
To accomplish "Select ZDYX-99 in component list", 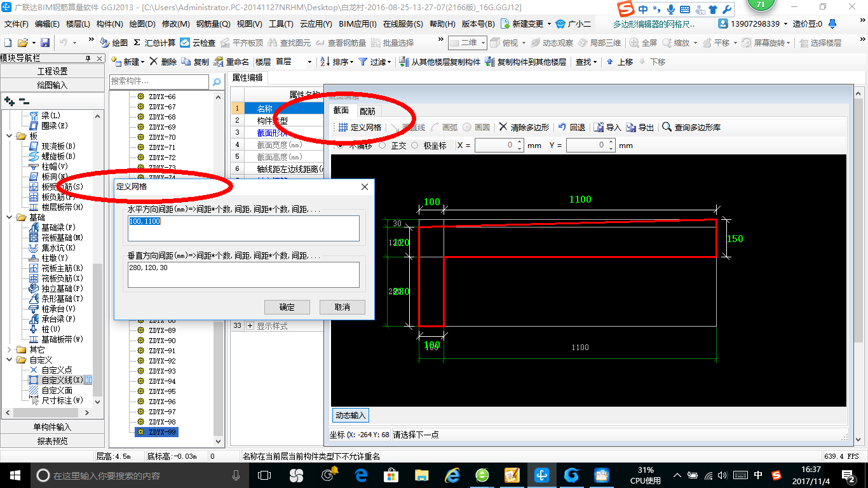I will [156, 432].
